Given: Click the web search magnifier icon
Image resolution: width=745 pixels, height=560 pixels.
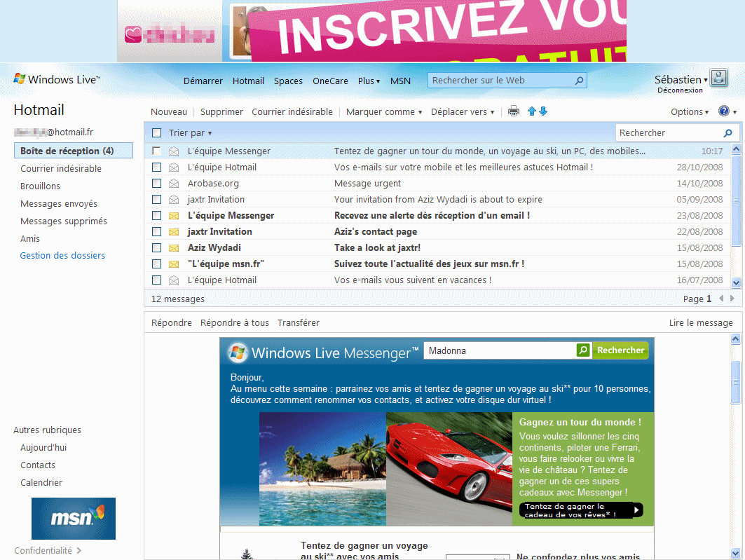Looking at the screenshot, I should [x=579, y=81].
